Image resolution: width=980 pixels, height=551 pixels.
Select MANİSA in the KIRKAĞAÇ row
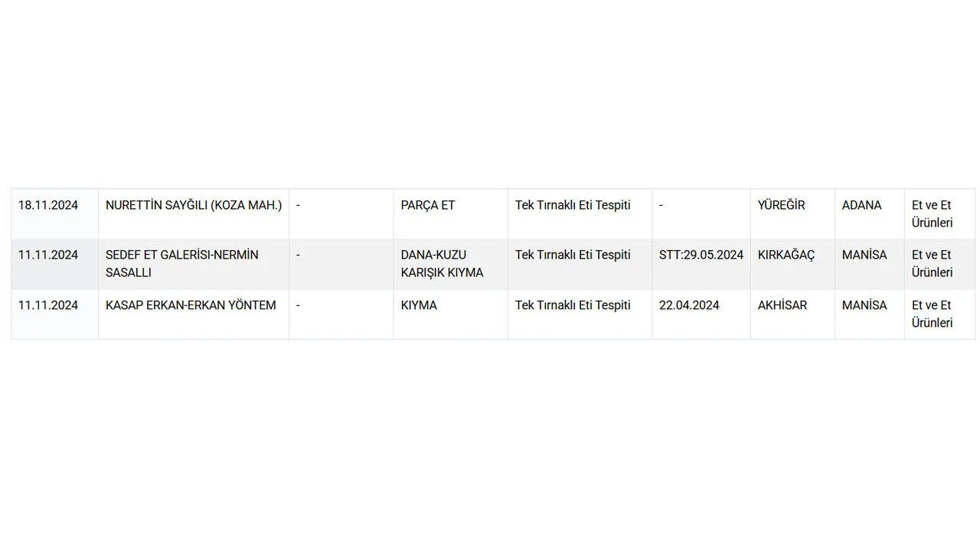point(864,255)
